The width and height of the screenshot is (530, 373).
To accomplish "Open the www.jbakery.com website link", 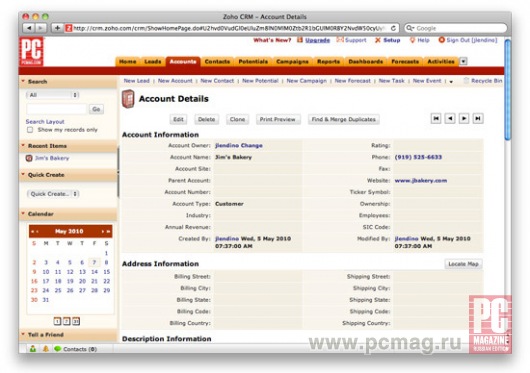I will [421, 180].
